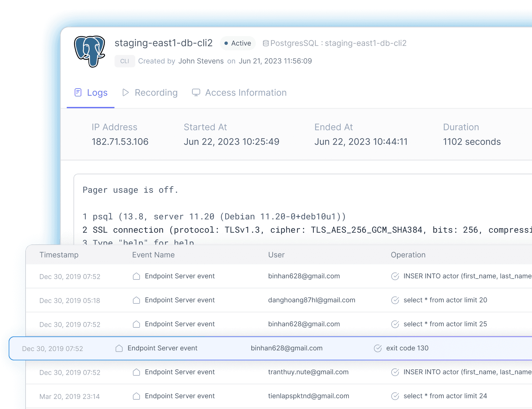The width and height of the screenshot is (532, 409).
Task: Click the Timestamp column header
Action: pos(59,255)
